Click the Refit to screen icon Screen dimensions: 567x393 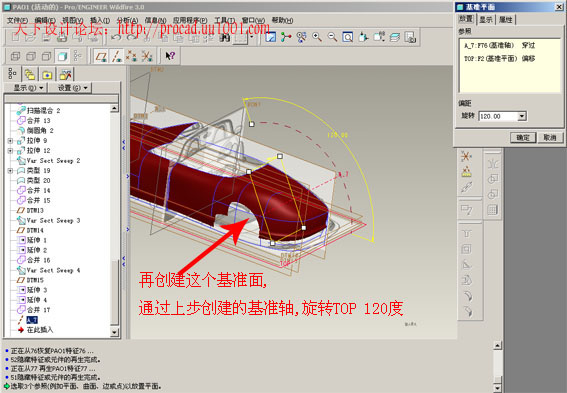click(348, 37)
